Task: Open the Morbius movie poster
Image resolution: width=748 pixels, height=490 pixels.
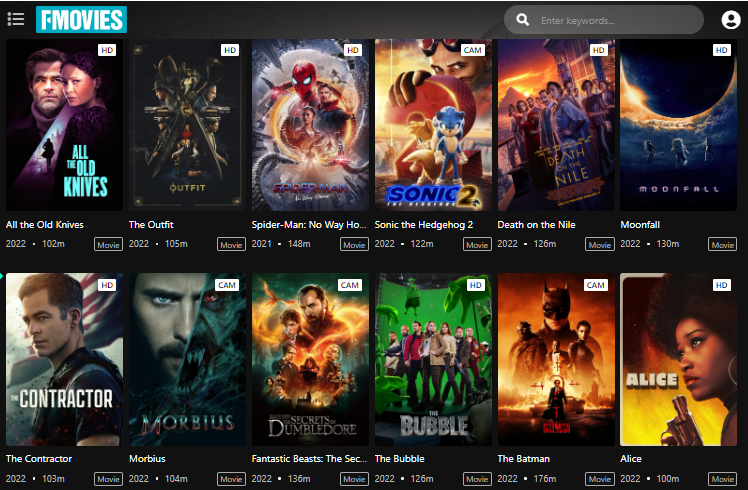Action: (x=187, y=359)
